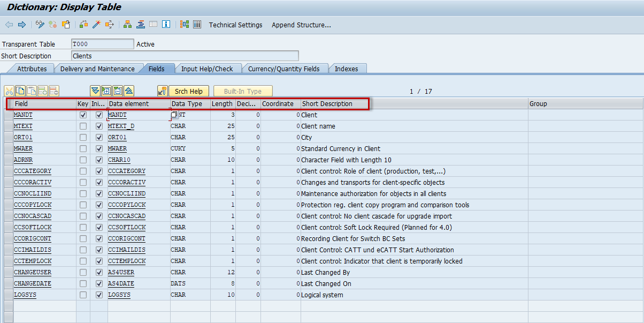
Task: Click the double-down chevron to page down
Action: (x=96, y=91)
